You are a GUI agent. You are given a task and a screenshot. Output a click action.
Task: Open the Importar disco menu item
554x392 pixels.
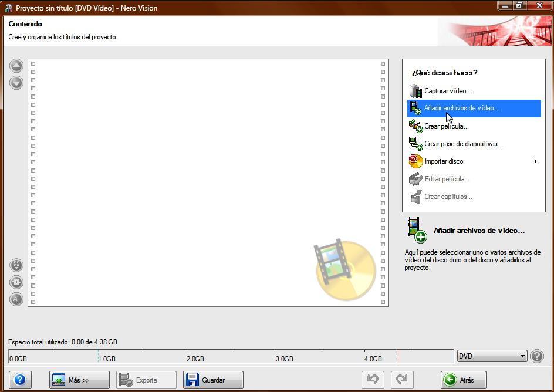pos(474,161)
